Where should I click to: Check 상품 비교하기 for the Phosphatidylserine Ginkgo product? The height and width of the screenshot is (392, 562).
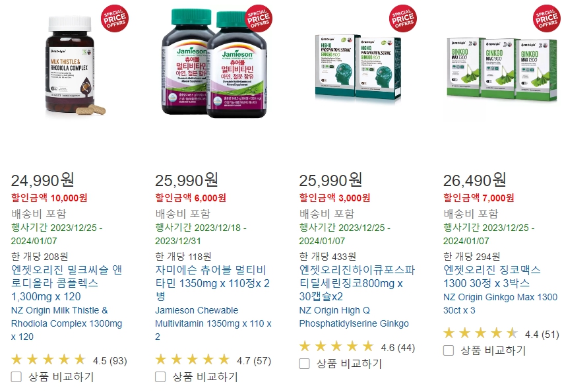(x=304, y=364)
